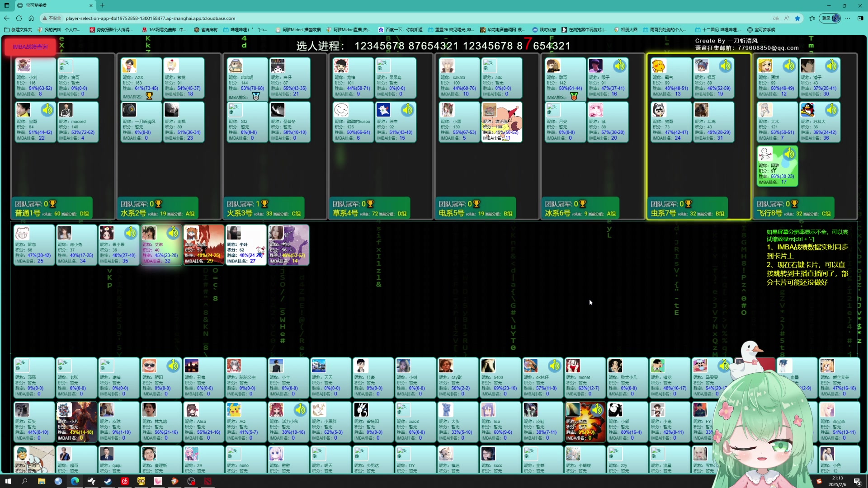
Task: Play voice clip on 蛋饼's card
Action: [789, 66]
